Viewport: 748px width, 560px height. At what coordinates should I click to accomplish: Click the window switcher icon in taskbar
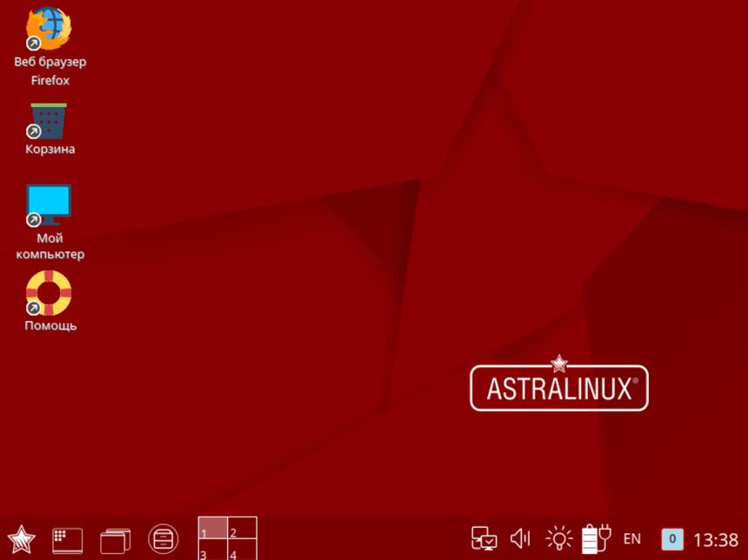coord(114,537)
